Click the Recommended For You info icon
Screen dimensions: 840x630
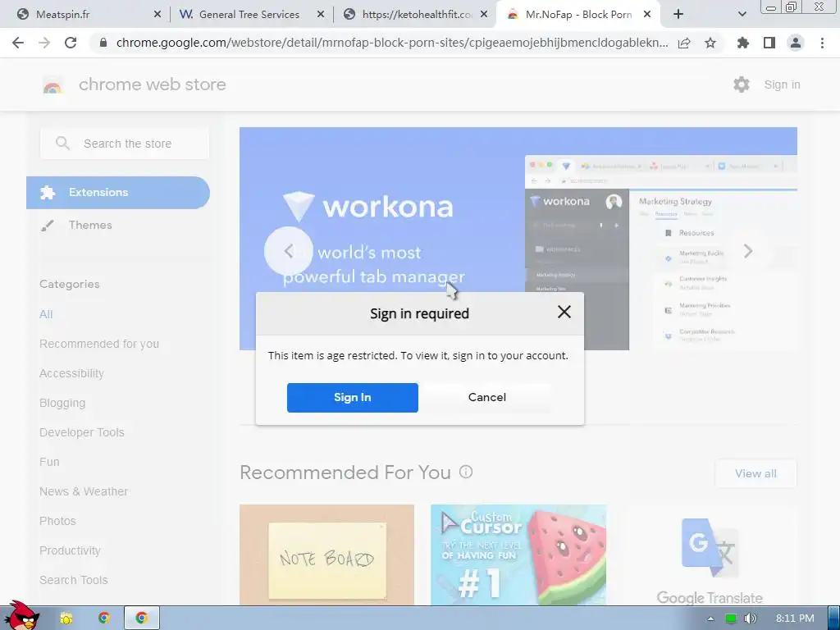466,472
